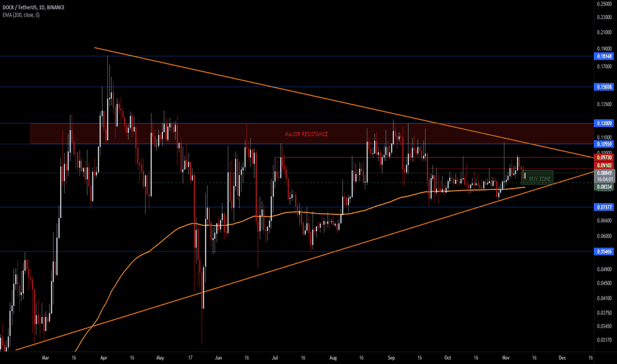This screenshot has height=364, width=617.
Task: Click the 0.23000 price axis tick
Action: (x=604, y=17)
